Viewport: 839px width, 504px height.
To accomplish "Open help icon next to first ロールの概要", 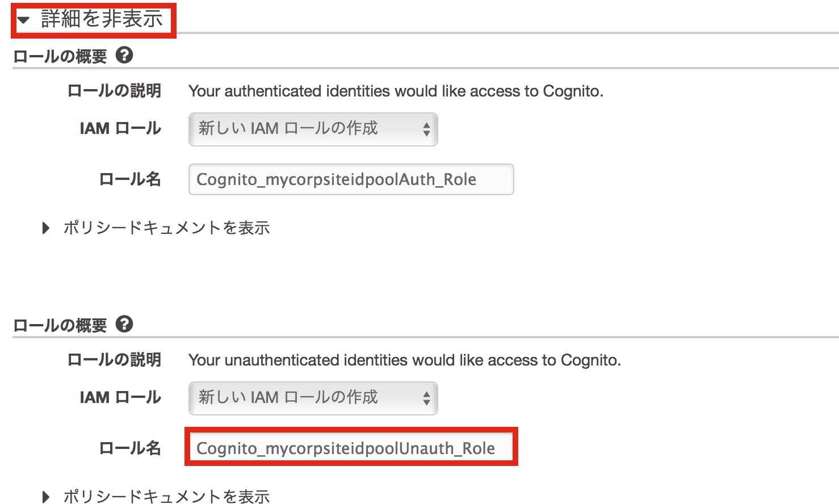I will coord(124,56).
